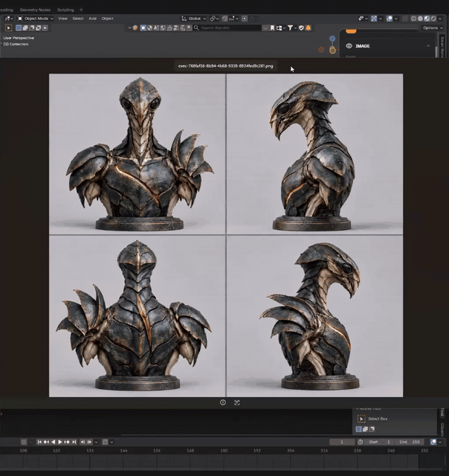Click the front-view bust thumbnail
449x476 pixels.
[138, 154]
